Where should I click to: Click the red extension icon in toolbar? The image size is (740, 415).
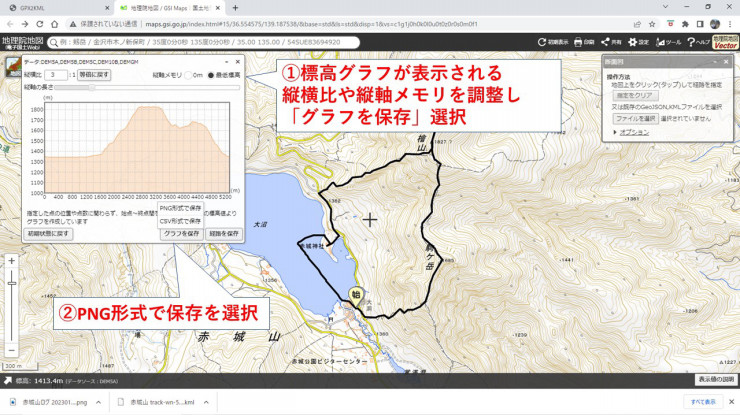tap(670, 24)
